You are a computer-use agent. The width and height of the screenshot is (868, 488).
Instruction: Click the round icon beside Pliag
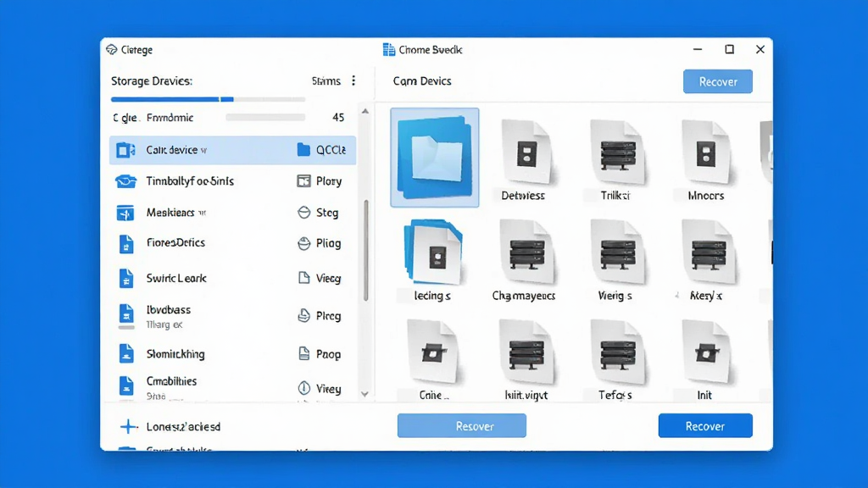[304, 243]
